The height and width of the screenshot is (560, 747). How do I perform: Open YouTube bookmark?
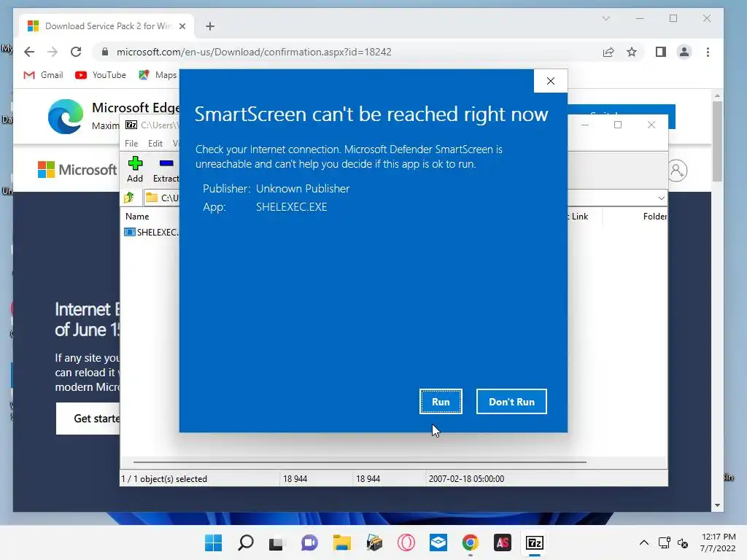click(x=101, y=75)
